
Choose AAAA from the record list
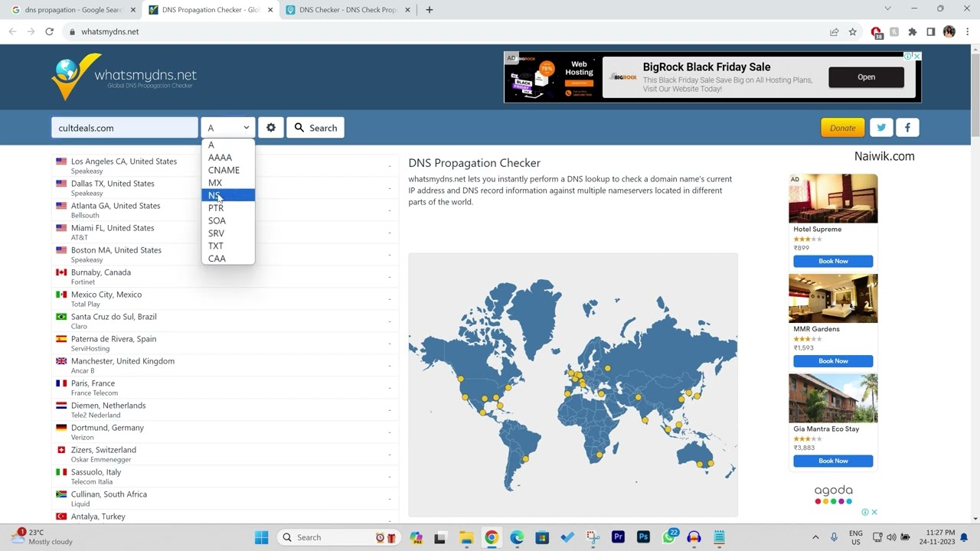(x=228, y=158)
